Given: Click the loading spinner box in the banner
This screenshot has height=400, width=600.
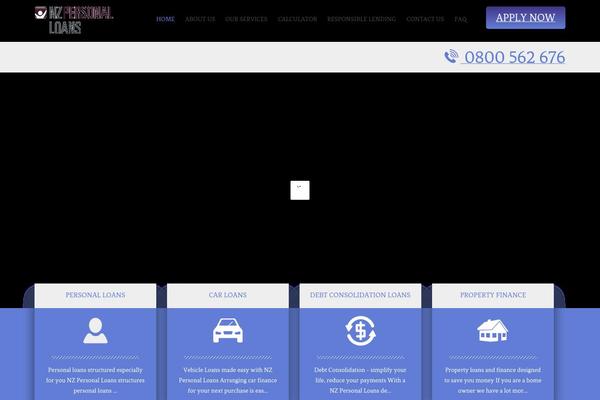Looking at the screenshot, I should pyautogui.click(x=300, y=190).
